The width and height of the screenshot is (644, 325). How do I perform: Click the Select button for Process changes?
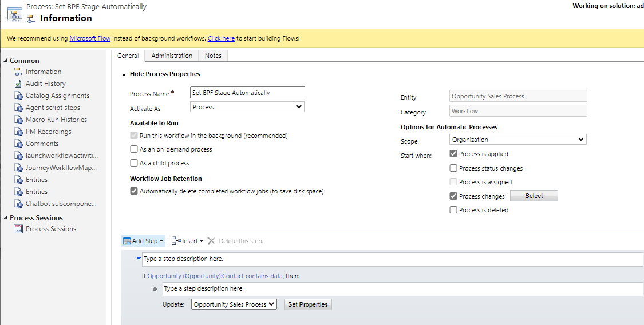coord(534,196)
